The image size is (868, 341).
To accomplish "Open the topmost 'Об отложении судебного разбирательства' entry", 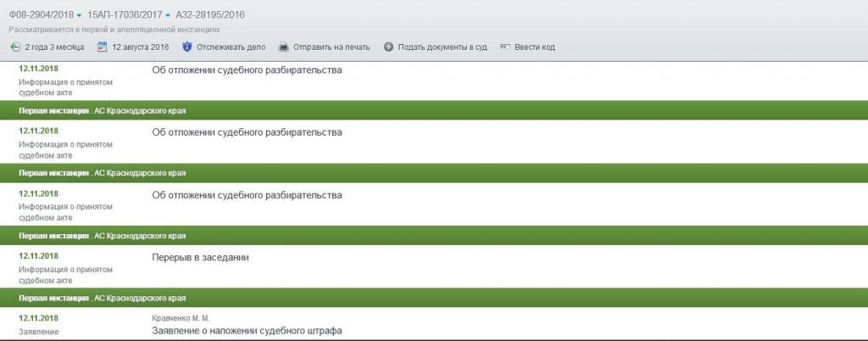I will tap(247, 70).
